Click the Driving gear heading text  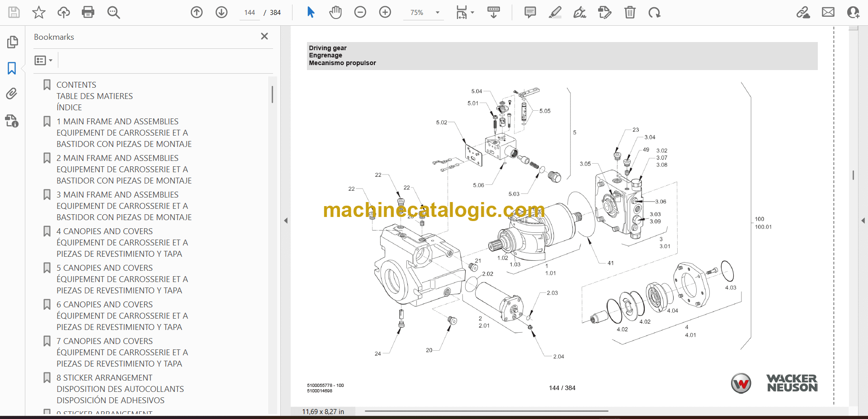coord(328,48)
